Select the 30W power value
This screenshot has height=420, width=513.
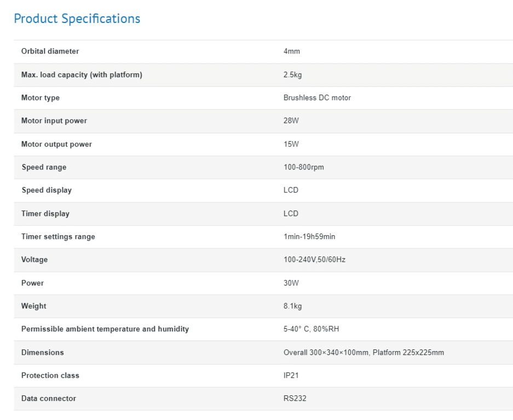coord(291,283)
